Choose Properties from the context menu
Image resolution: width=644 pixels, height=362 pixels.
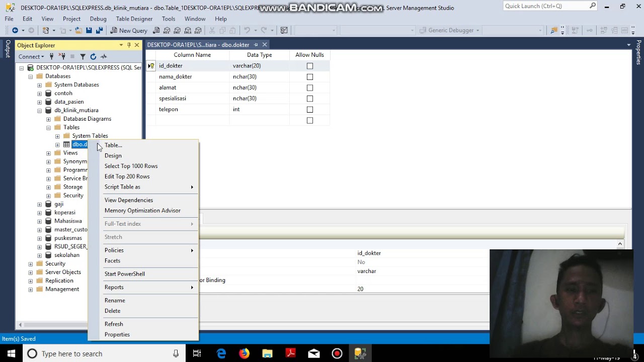[x=143, y=334]
